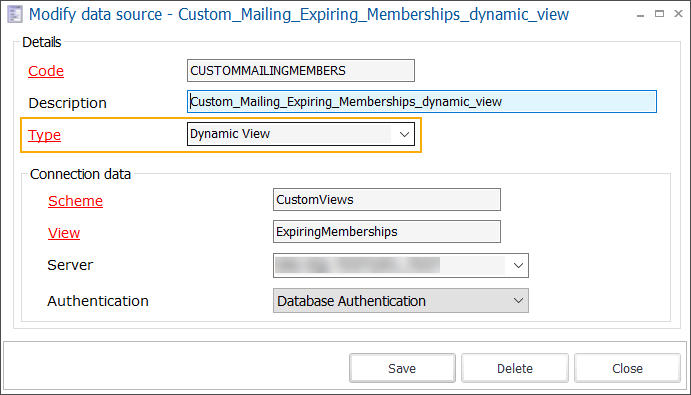The width and height of the screenshot is (691, 395).
Task: Open the Type dropdown showing Dynamic View
Action: point(301,134)
